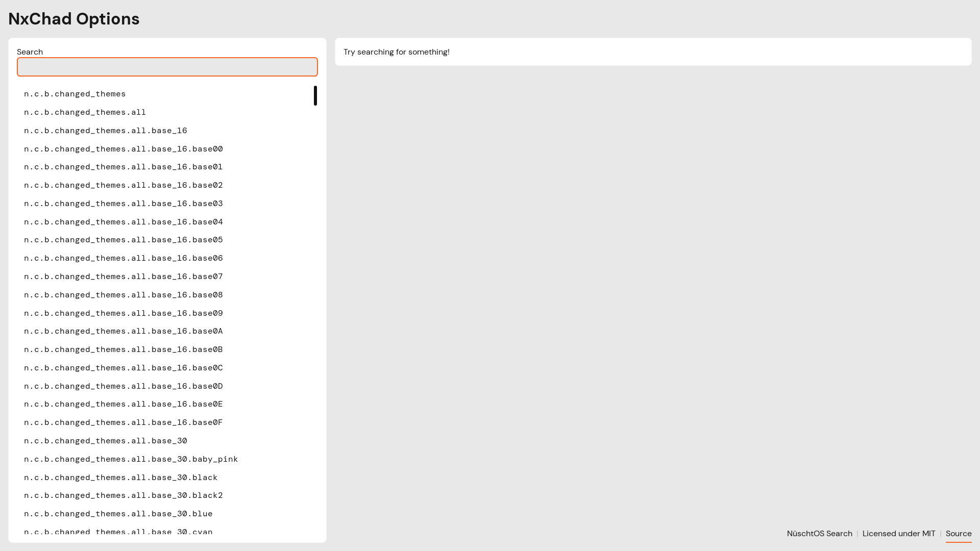Select the base_16.base02 option
Screen dimensions: 980x551
(x=165, y=185)
